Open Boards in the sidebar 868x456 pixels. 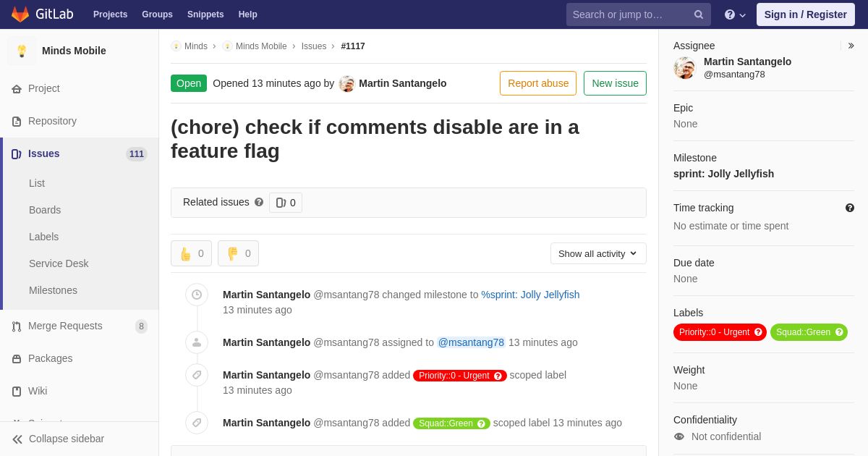tap(45, 210)
